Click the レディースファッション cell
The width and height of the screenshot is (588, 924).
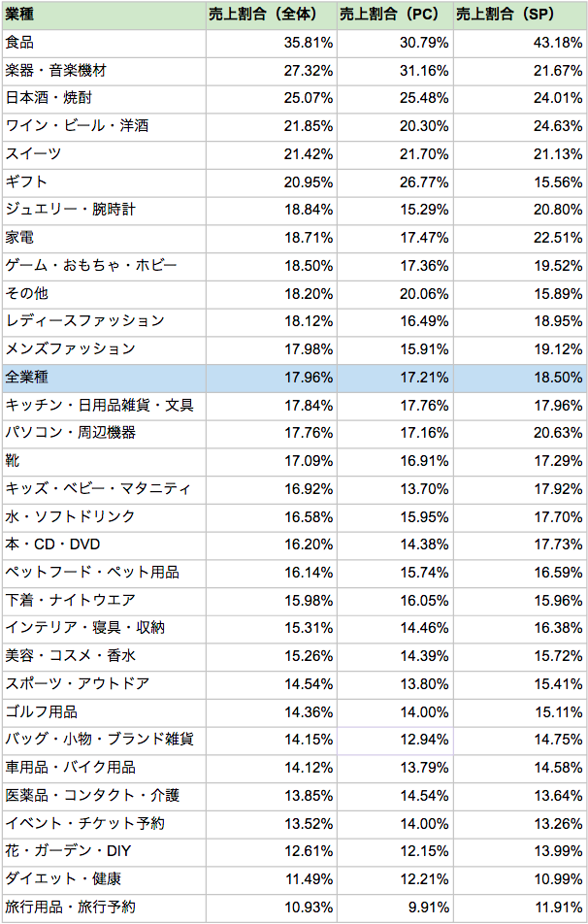tap(104, 322)
